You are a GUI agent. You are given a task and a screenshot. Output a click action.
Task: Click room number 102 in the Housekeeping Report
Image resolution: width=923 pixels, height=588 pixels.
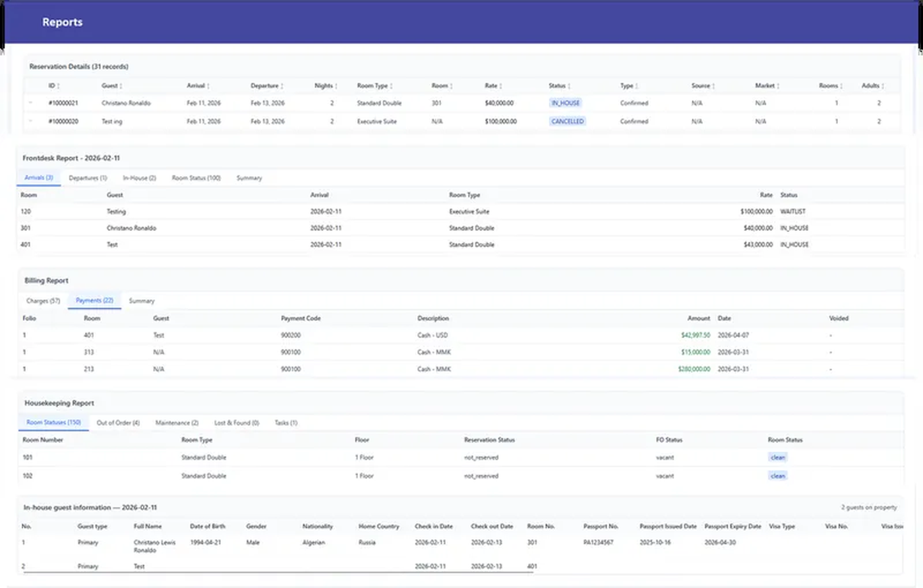(x=28, y=476)
